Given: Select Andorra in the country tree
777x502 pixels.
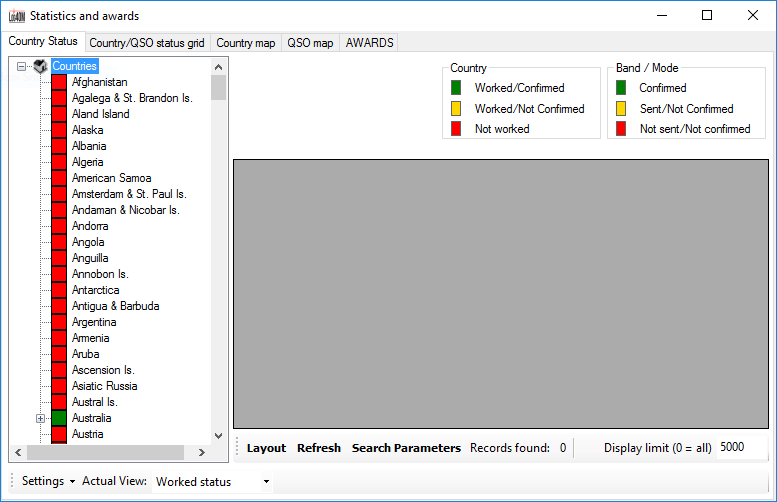Looking at the screenshot, I should point(90,226).
